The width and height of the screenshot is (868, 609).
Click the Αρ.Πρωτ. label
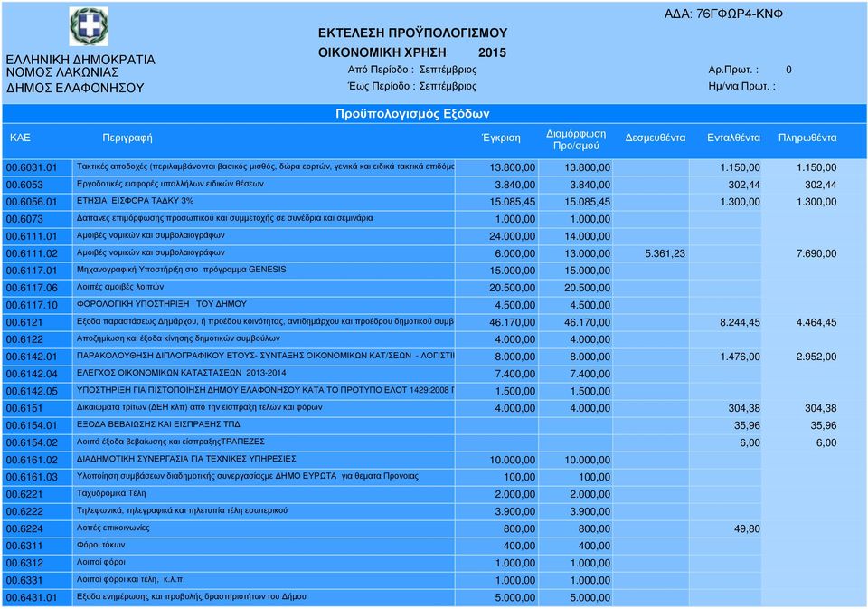(733, 70)
